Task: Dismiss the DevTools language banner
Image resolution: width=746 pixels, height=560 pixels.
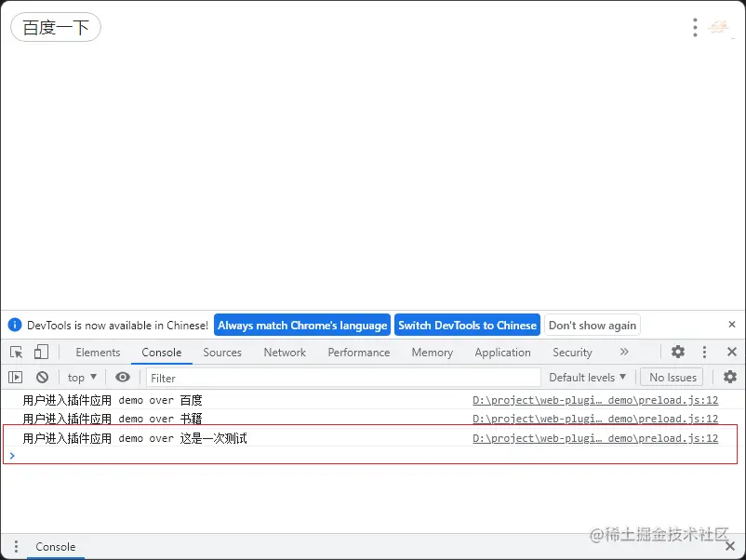Action: pos(732,325)
